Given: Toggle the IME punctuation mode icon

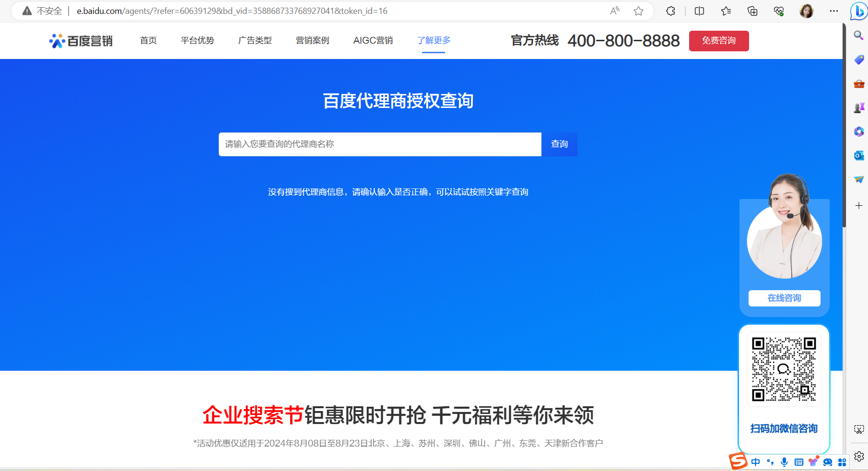Looking at the screenshot, I should (770, 462).
